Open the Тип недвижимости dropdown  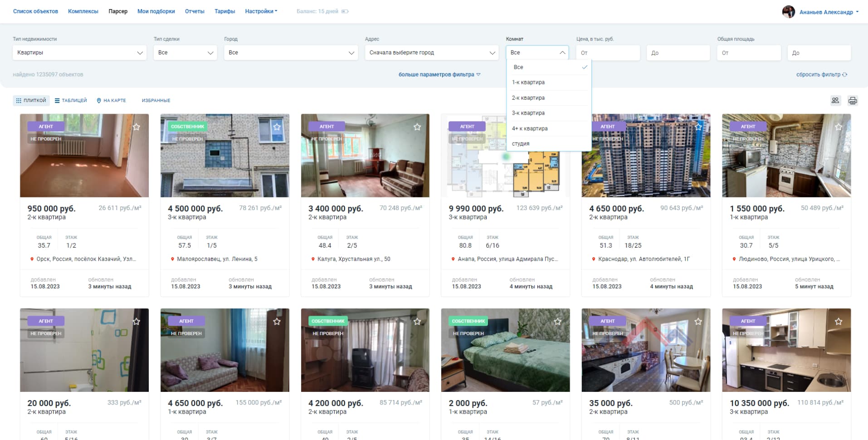79,53
